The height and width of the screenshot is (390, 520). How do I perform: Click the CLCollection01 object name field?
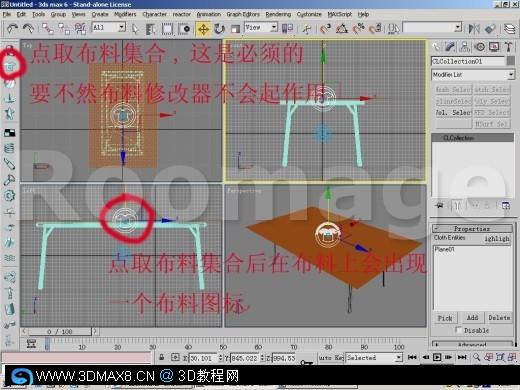tap(468, 61)
